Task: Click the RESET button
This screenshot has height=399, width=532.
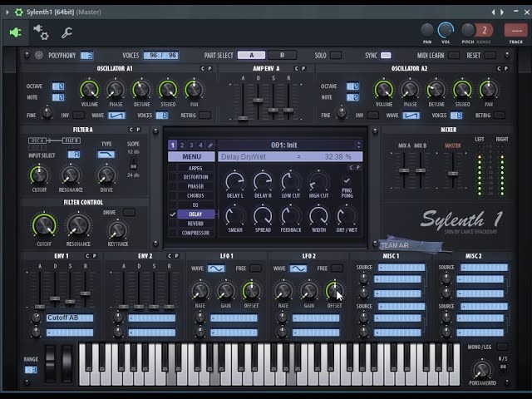Action: 490,56
